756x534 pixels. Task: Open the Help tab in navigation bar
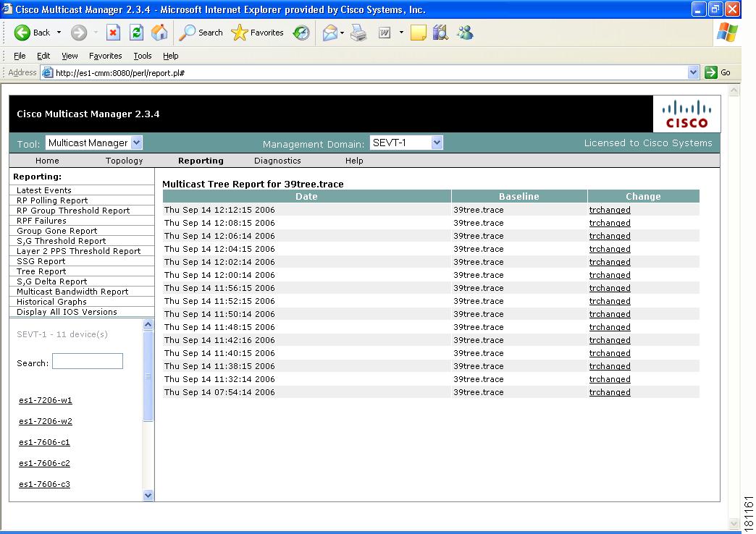coord(354,161)
